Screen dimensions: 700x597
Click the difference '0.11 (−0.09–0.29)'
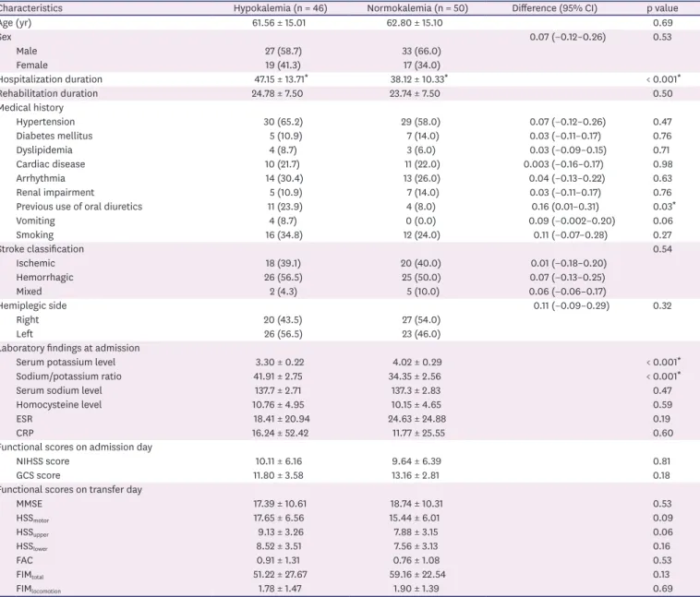click(x=572, y=305)
